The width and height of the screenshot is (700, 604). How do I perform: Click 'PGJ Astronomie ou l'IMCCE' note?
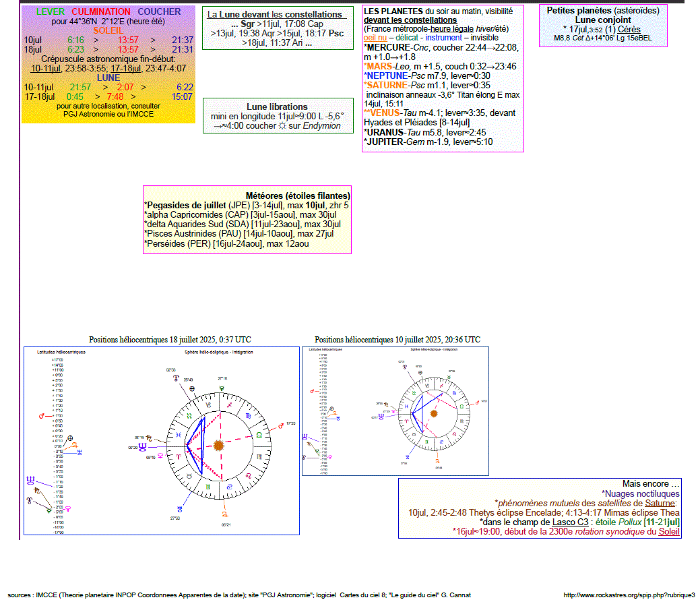coord(108,115)
